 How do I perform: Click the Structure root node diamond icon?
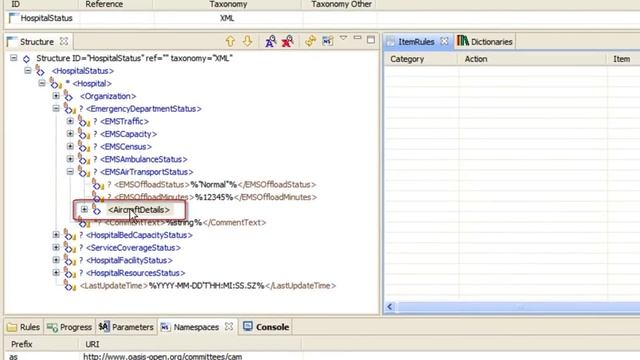(x=27, y=59)
